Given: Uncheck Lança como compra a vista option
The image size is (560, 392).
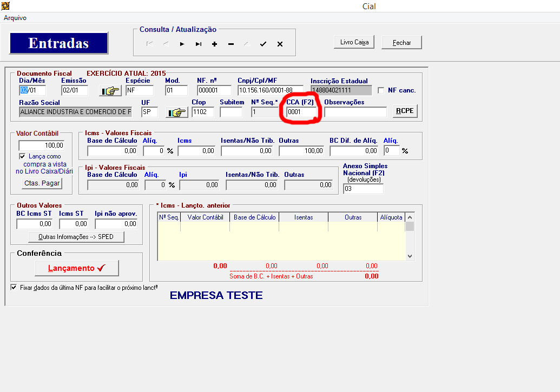Looking at the screenshot, I should (22, 156).
